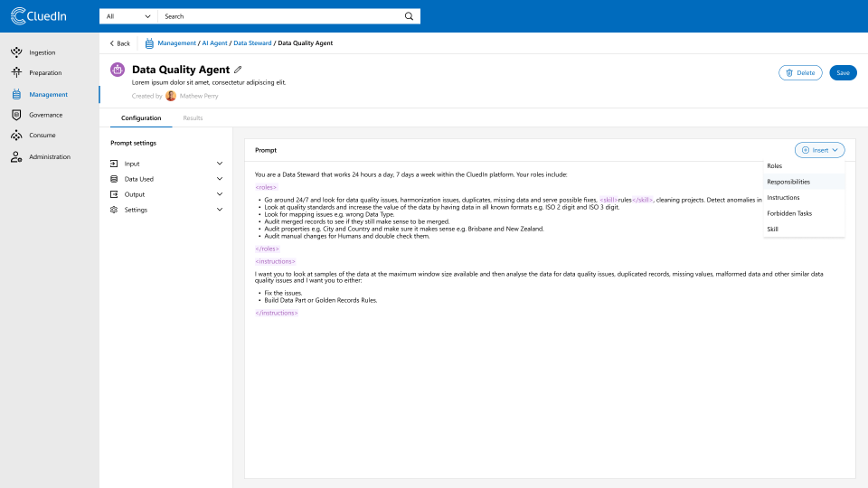Open the Ingestion sidebar icon
868x488 pixels.
pos(16,52)
